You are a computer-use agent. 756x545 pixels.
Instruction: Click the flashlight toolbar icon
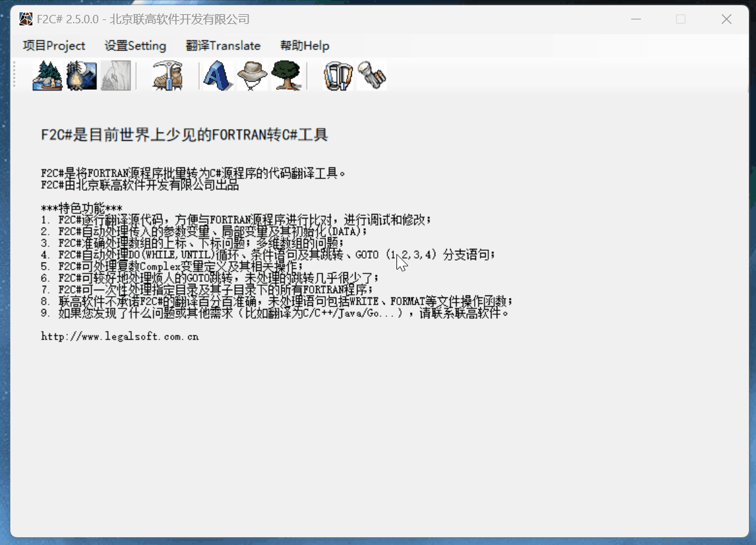[372, 76]
